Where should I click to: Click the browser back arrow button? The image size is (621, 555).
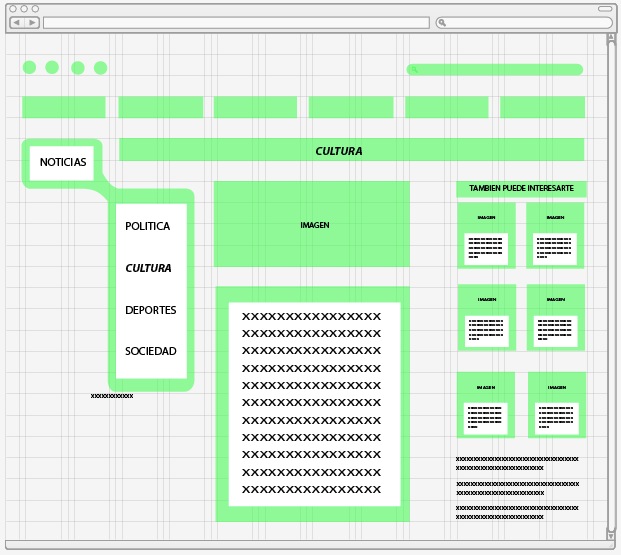(x=17, y=22)
